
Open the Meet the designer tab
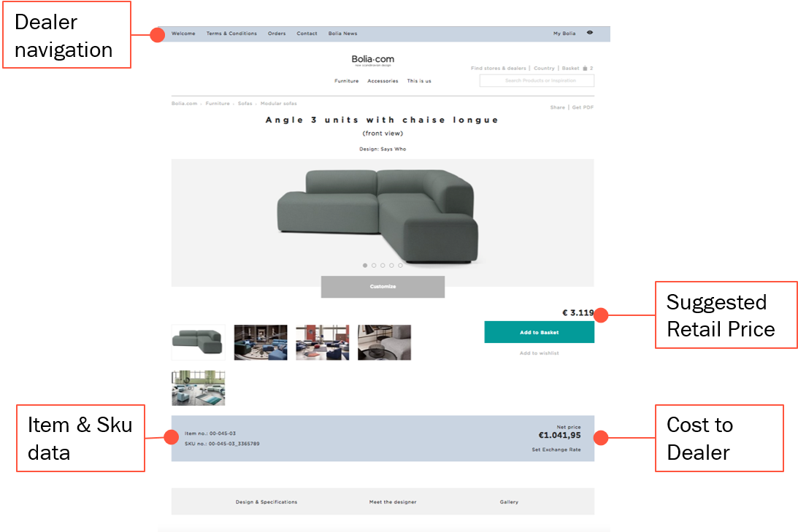coord(393,502)
